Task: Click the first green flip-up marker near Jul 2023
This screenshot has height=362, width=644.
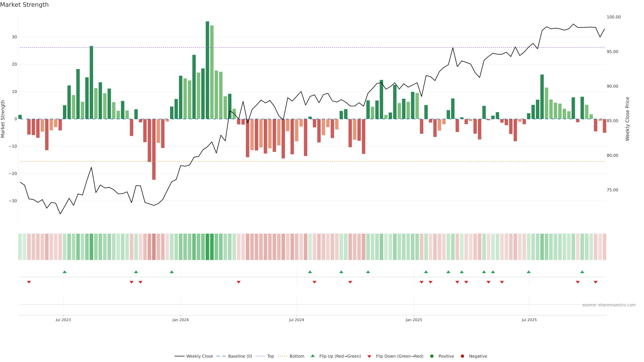Action: pos(65,272)
